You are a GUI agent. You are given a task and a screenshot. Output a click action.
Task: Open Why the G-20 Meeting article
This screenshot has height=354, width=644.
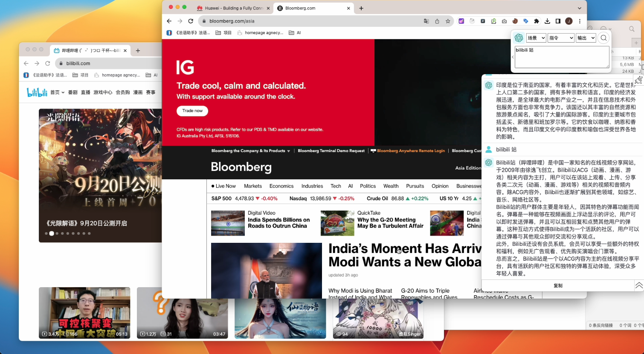(390, 223)
